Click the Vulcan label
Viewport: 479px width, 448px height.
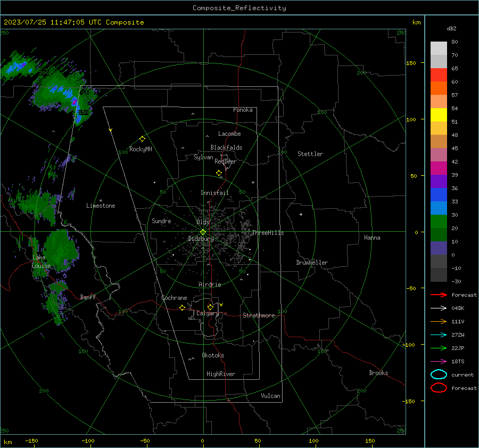coord(270,396)
